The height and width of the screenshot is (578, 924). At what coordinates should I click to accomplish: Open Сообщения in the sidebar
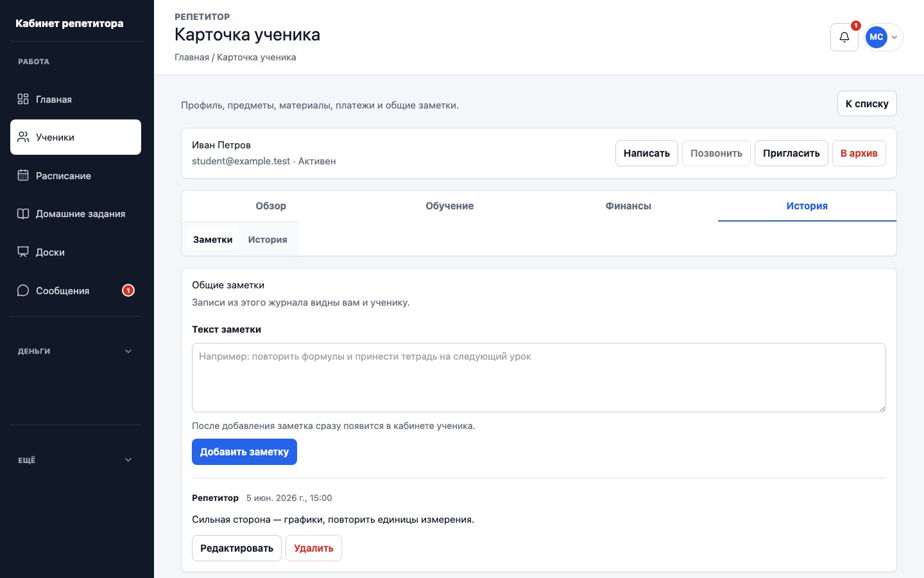click(76, 290)
